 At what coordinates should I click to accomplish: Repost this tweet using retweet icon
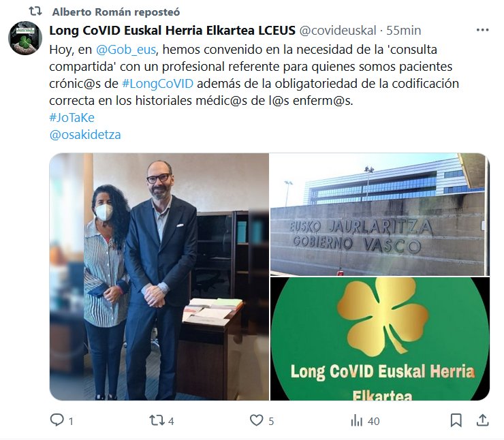point(157,420)
